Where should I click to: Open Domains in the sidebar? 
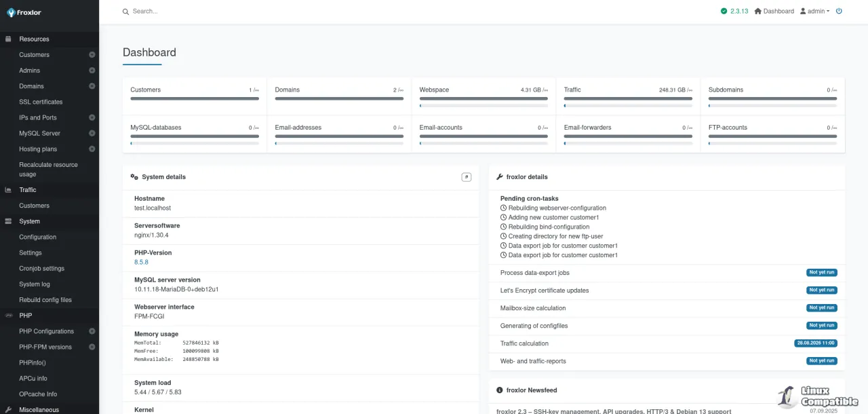coord(31,86)
